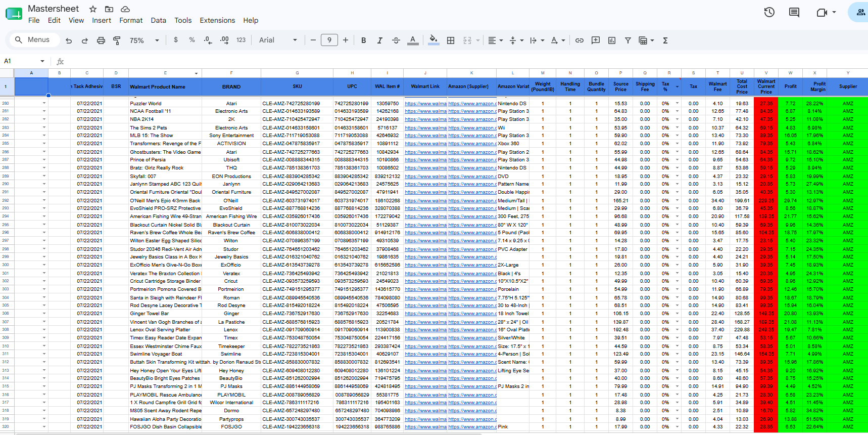Check cloud document status icon
868x435 pixels.
pyautogui.click(x=125, y=9)
